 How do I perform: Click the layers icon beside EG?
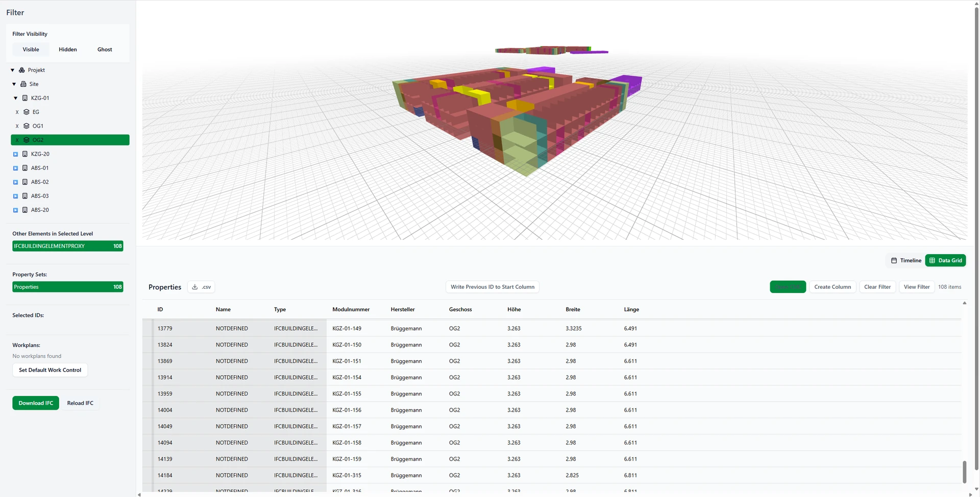27,112
